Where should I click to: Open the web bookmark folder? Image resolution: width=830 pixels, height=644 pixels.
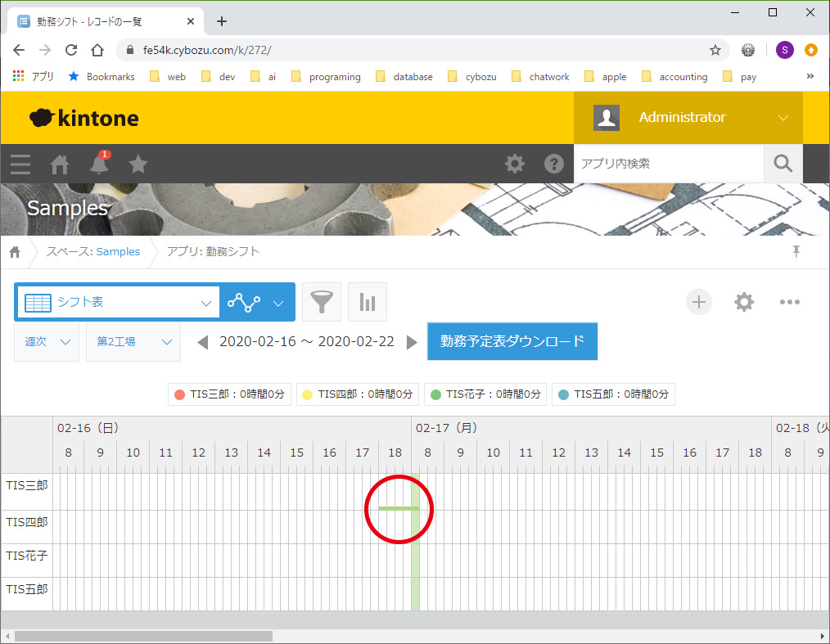point(168,77)
